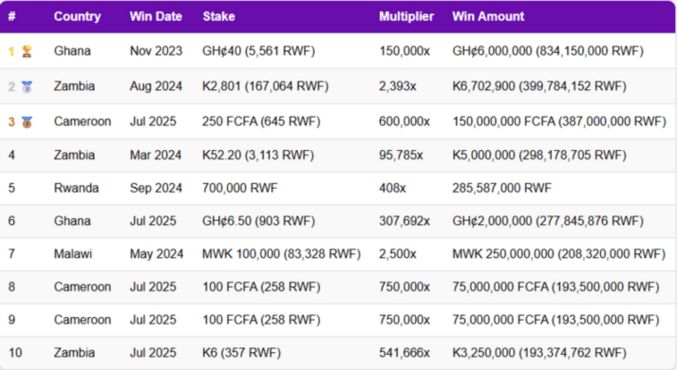677x370 pixels.
Task: Click the Nov 2023 win date
Action: [x=156, y=51]
